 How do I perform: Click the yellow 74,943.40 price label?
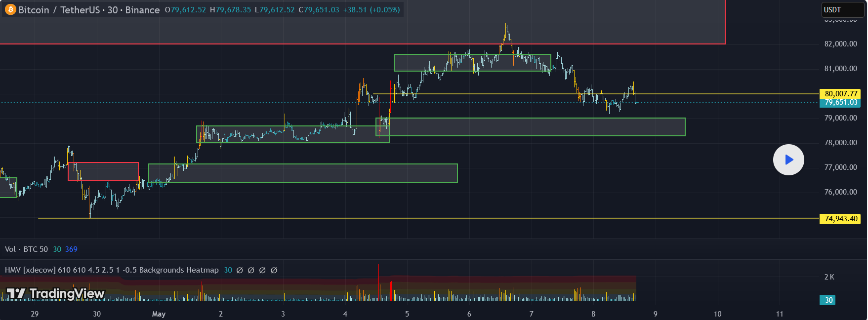click(840, 219)
